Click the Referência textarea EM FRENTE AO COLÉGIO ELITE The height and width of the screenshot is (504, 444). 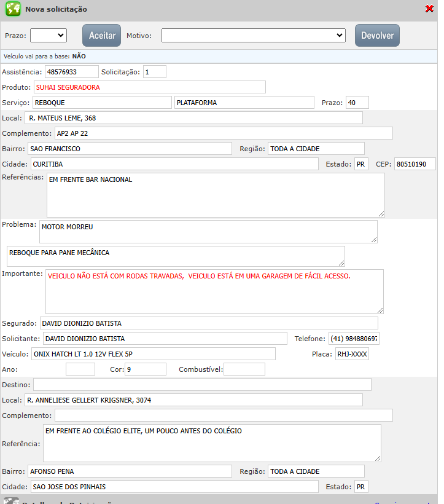pyautogui.click(x=212, y=443)
